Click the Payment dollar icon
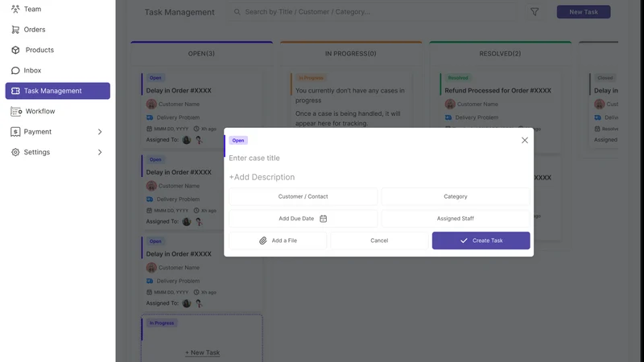Image resolution: width=644 pixels, height=362 pixels. pyautogui.click(x=15, y=132)
